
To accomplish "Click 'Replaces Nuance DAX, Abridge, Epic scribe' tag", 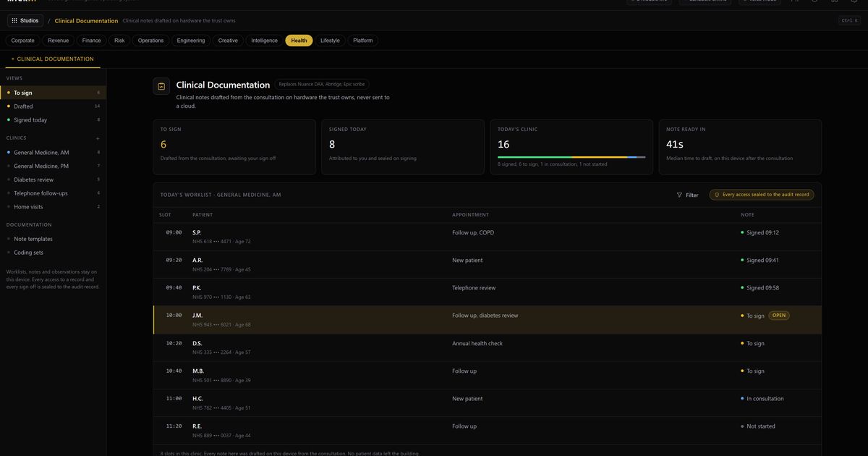I will 322,85.
